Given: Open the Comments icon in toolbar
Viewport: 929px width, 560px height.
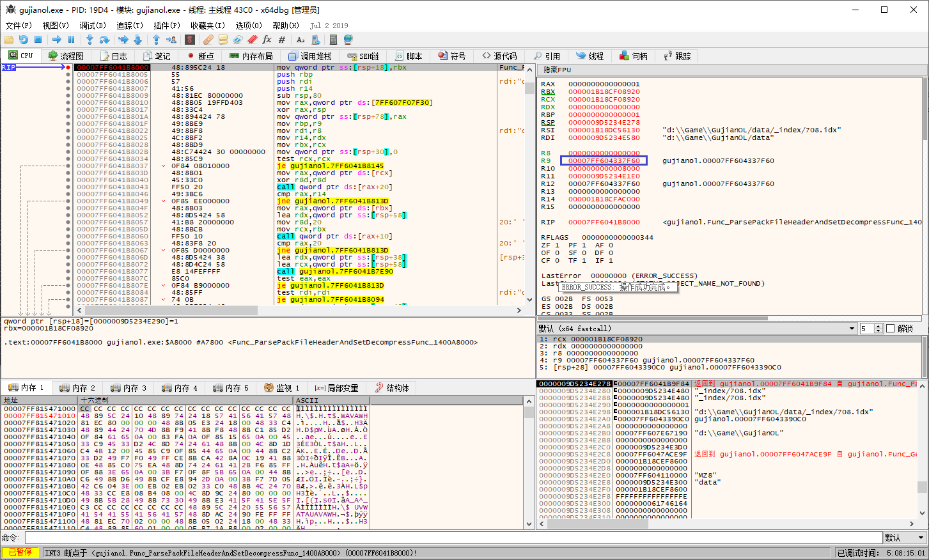Looking at the screenshot, I should point(223,40).
